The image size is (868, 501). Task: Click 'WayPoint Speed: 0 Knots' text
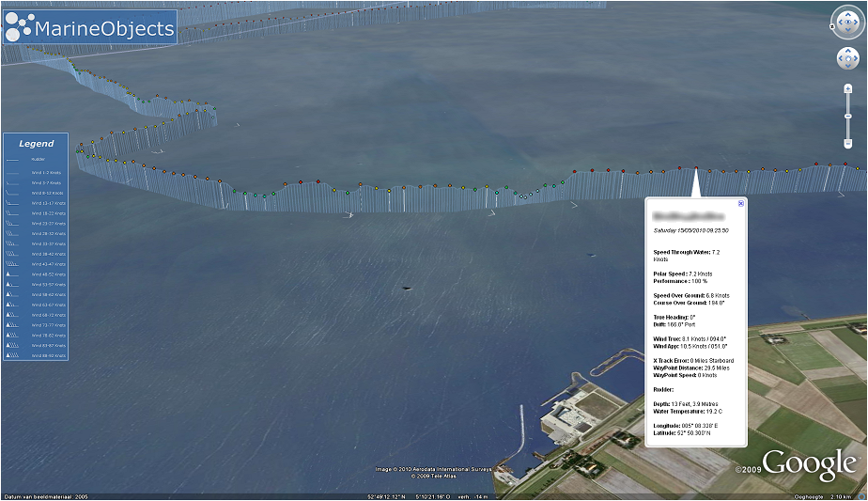[x=685, y=375]
